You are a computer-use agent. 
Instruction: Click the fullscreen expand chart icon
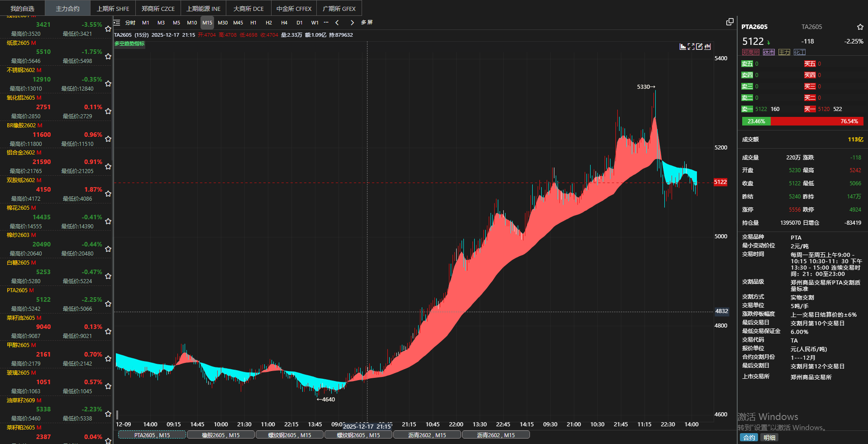coord(691,46)
